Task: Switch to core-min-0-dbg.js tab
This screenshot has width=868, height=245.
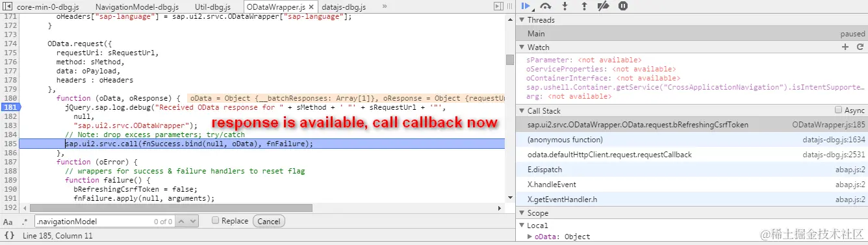Action: 49,6
